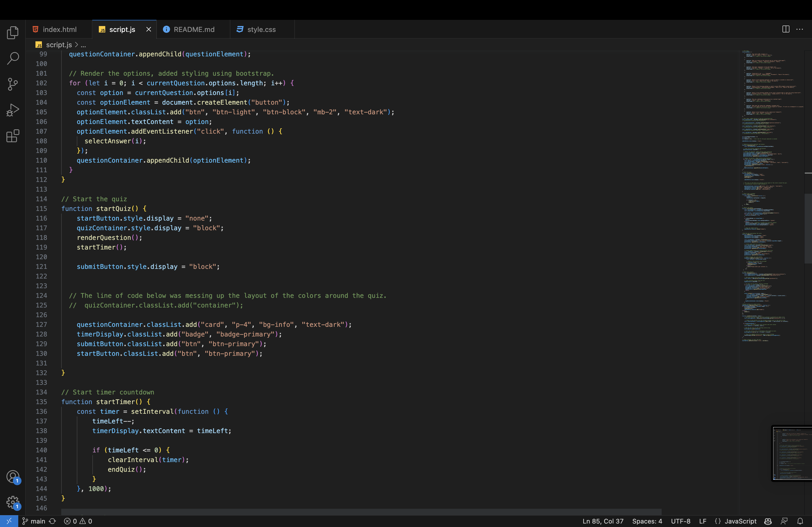Open the Accounts icon at bottom left
812x527 pixels.
[13, 477]
